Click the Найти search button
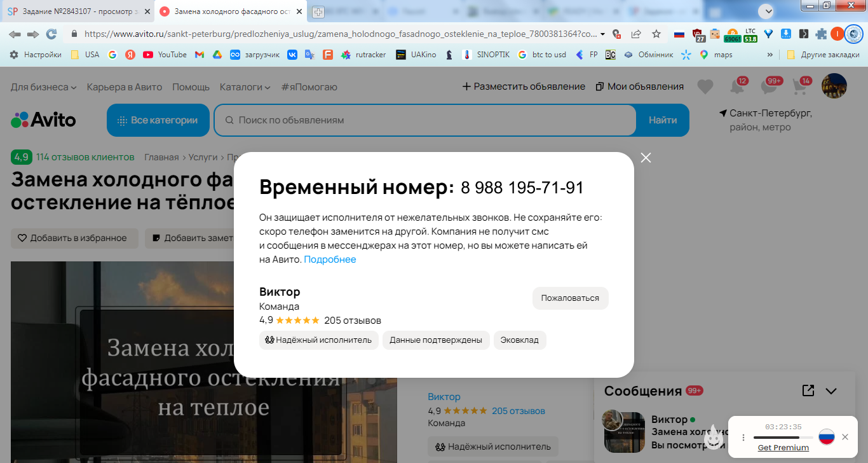Screen dimensions: 868x463 663,120
